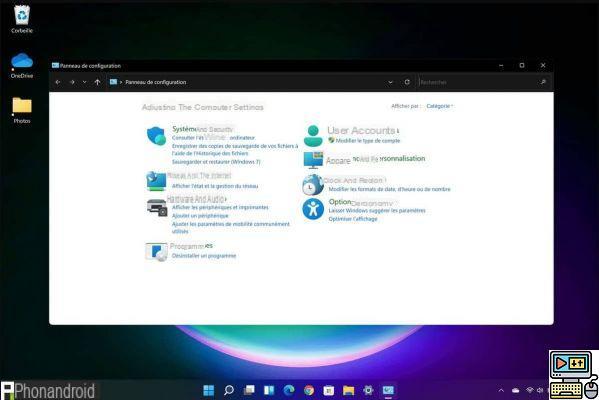Click Modifier le type de compte
599x400 pixels.
367,141
